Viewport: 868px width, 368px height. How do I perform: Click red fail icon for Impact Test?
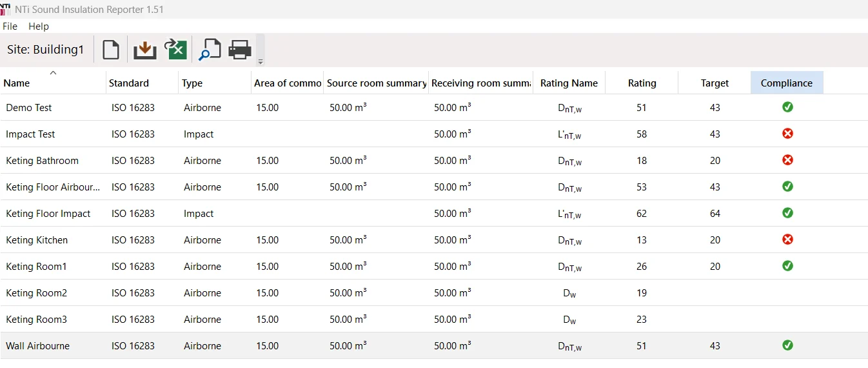click(x=787, y=134)
